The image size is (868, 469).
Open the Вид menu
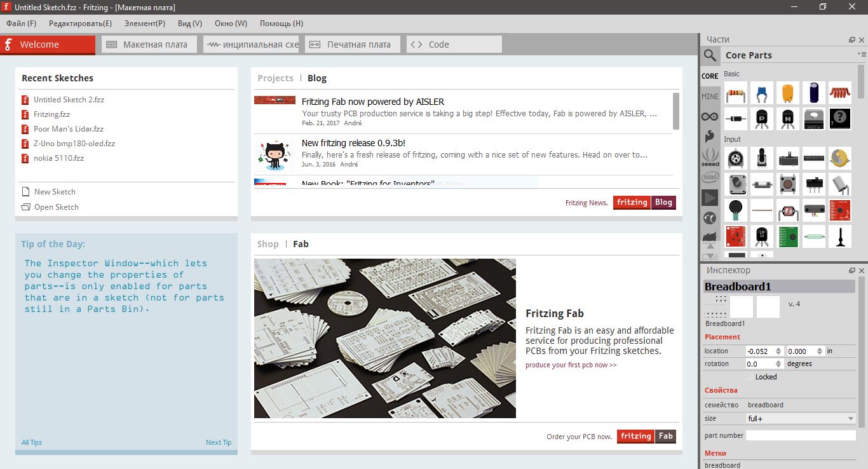[190, 24]
